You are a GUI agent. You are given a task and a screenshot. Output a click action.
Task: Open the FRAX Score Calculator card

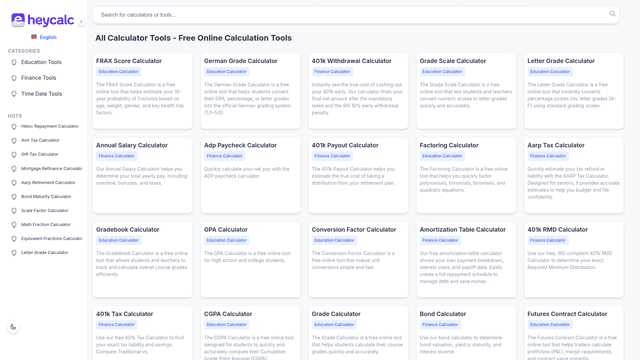pos(142,91)
